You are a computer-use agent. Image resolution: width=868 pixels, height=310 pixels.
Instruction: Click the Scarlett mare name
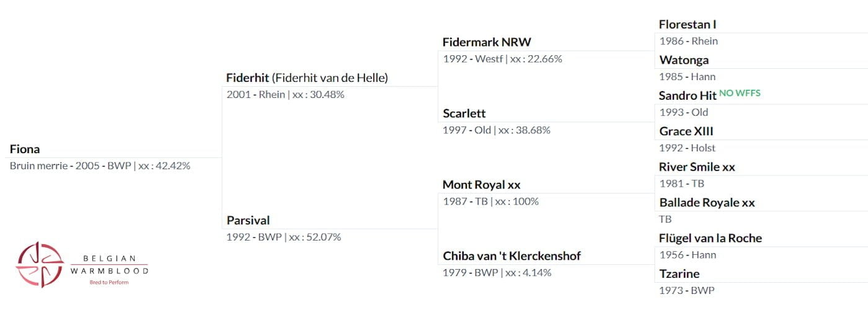pos(464,113)
